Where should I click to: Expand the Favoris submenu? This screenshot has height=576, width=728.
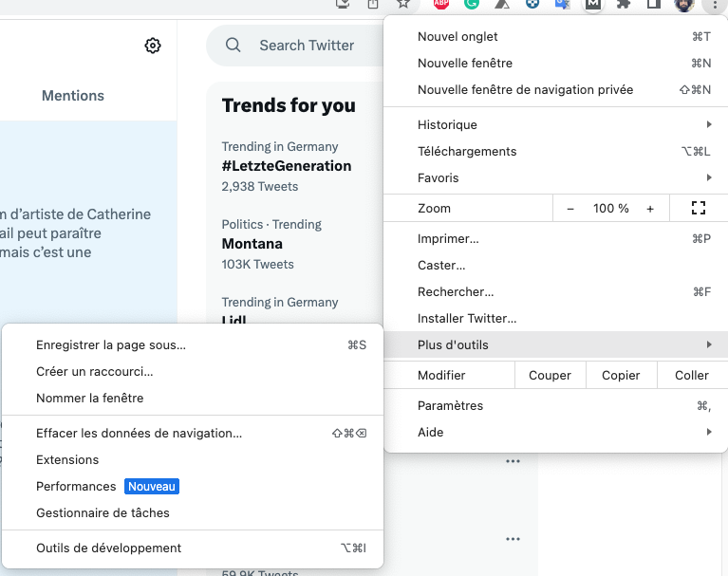[556, 177]
